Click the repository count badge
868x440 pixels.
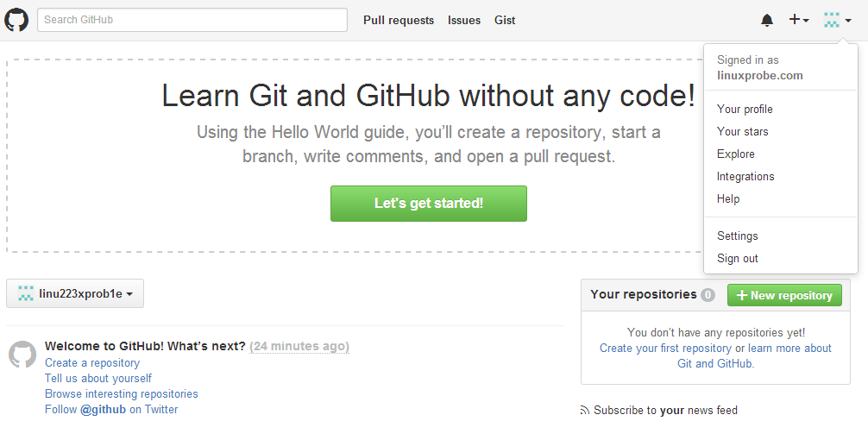708,295
